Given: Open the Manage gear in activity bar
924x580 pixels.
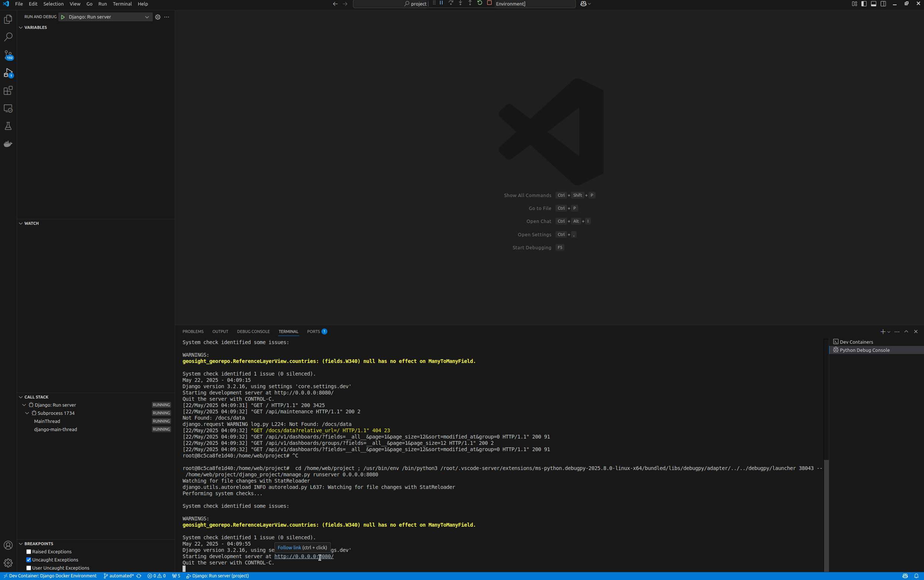Looking at the screenshot, I should [x=8, y=563].
